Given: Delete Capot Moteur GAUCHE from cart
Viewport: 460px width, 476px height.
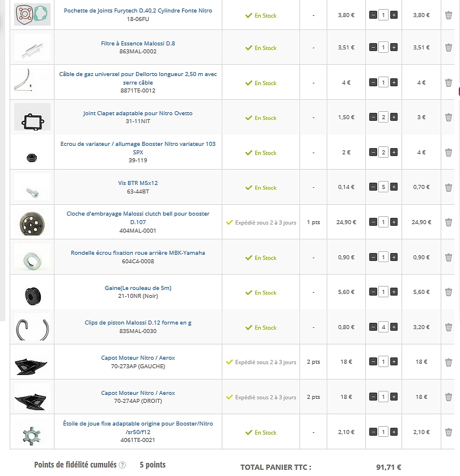Looking at the screenshot, I should 449,362.
